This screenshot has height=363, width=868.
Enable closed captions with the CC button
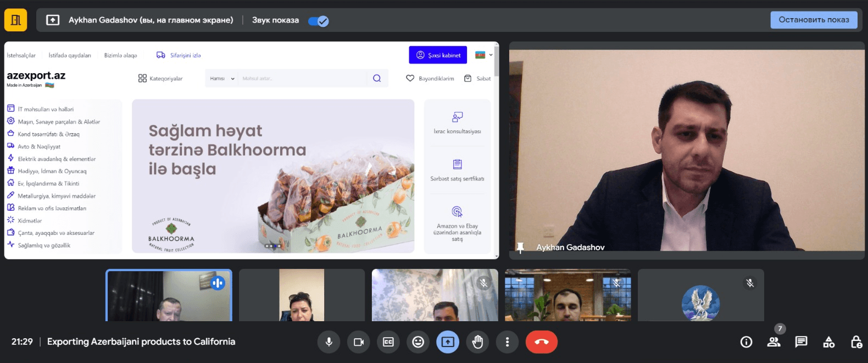(x=388, y=342)
